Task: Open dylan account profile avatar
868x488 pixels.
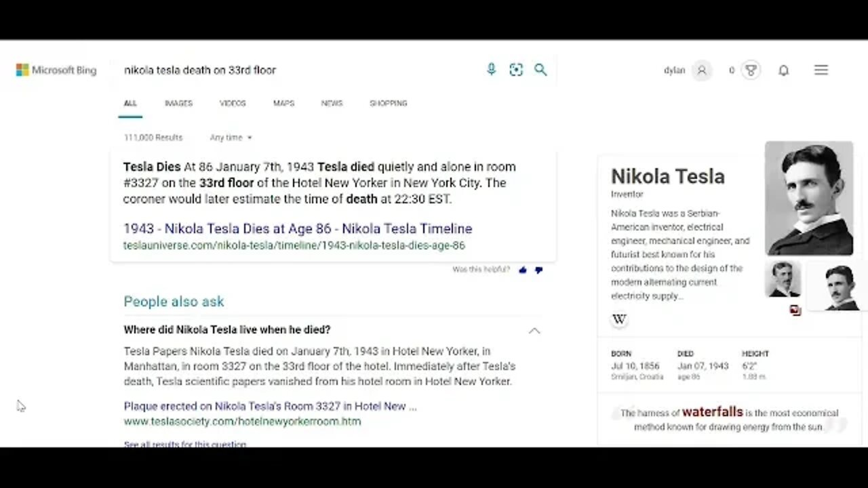Action: click(x=702, y=70)
